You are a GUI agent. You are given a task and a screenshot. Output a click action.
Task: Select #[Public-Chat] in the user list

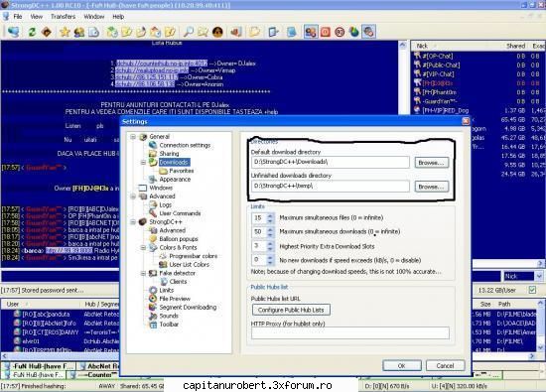coord(441,65)
